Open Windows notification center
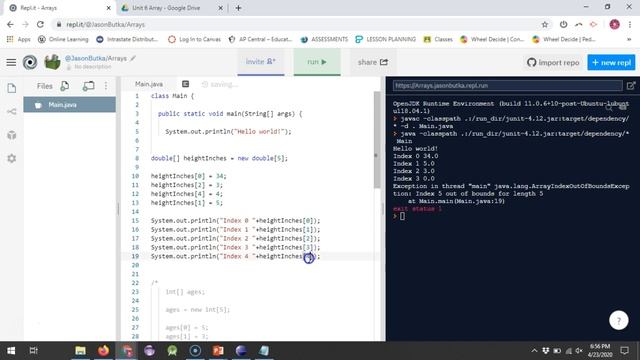The width and height of the screenshot is (640, 360). point(624,351)
